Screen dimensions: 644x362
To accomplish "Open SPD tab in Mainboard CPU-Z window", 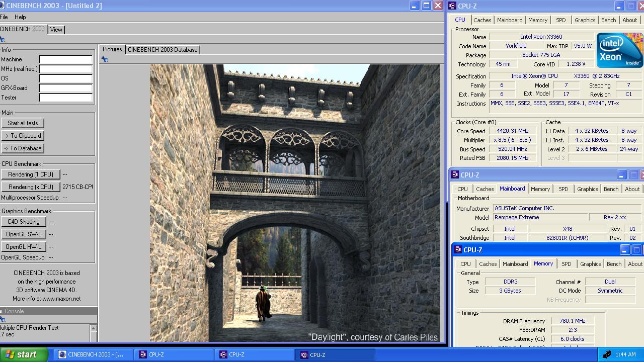I will tap(563, 189).
